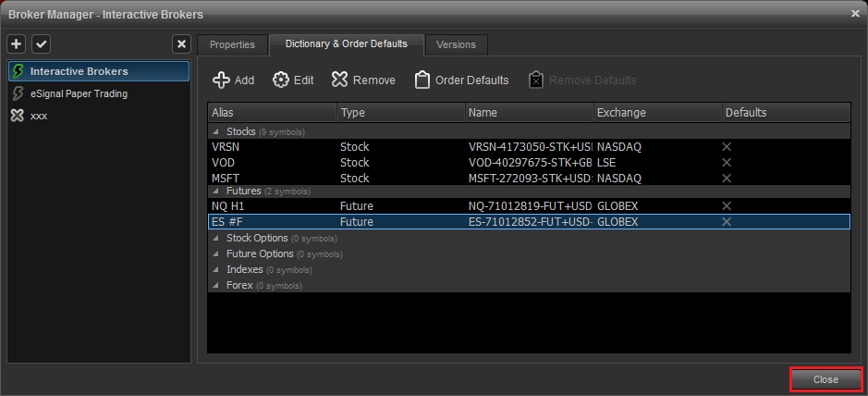Collapse the Stocks group
Viewport: 868px width, 396px height.
click(216, 131)
